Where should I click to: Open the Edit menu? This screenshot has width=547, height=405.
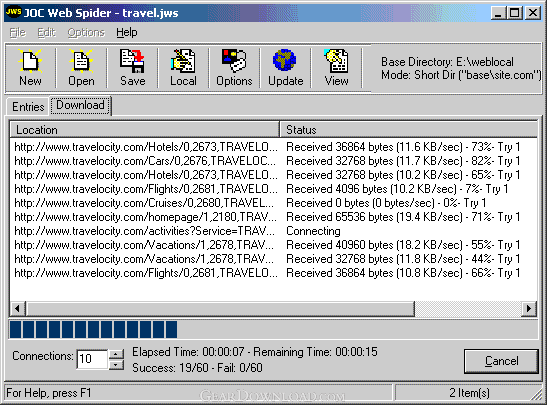pyautogui.click(x=46, y=32)
